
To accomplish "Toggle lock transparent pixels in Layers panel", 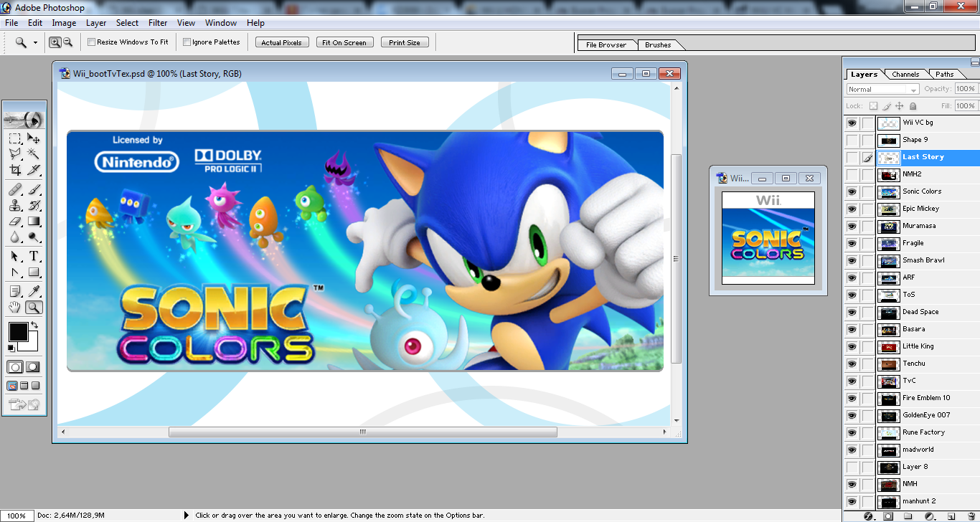I will tap(873, 106).
